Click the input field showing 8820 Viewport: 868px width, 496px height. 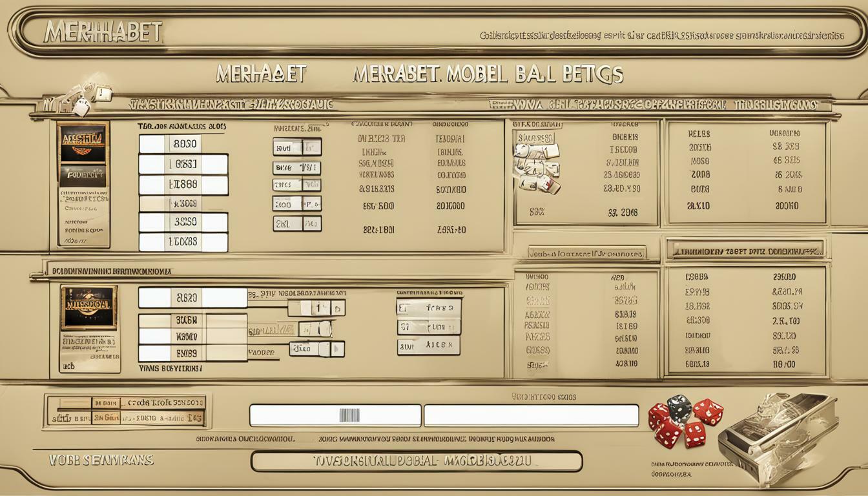pos(192,298)
